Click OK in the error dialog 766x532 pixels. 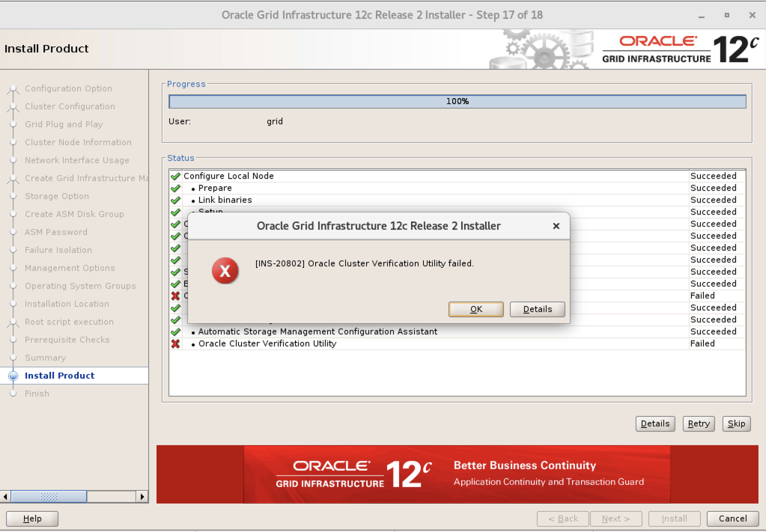(475, 309)
